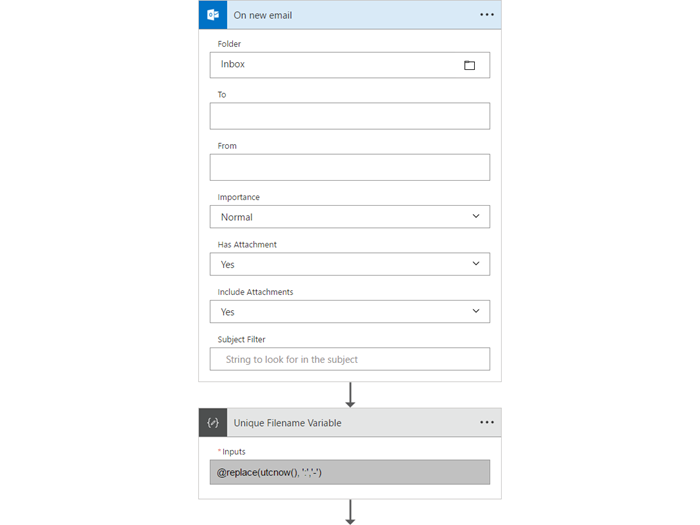Click the Unique Filename Variable title
Image resolution: width=700 pixels, height=525 pixels.
pos(287,423)
